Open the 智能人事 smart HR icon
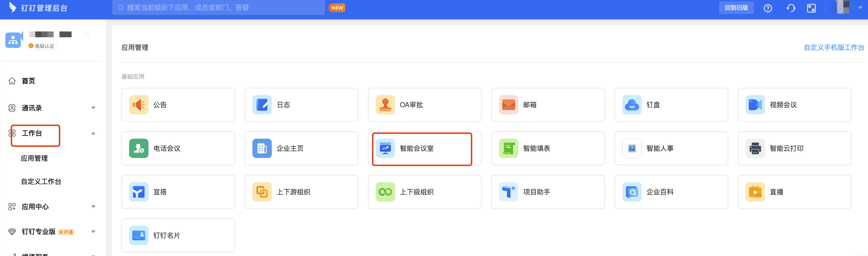The height and width of the screenshot is (256, 868). pyautogui.click(x=632, y=148)
